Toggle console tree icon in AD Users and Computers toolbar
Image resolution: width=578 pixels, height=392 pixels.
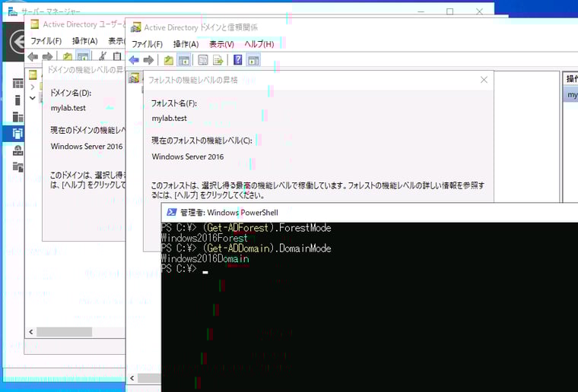tap(83, 56)
